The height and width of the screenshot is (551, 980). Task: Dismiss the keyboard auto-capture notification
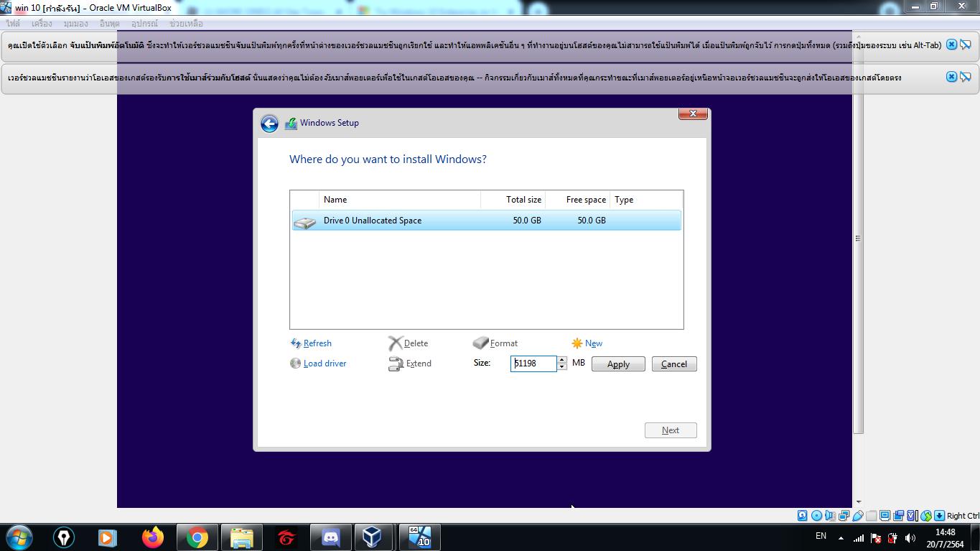click(x=951, y=45)
